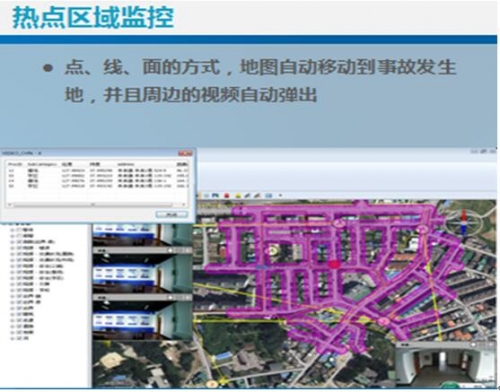Viewport: 500px width, 392px height.
Task: Click the red incident marker on the map
Action: tap(334, 264)
